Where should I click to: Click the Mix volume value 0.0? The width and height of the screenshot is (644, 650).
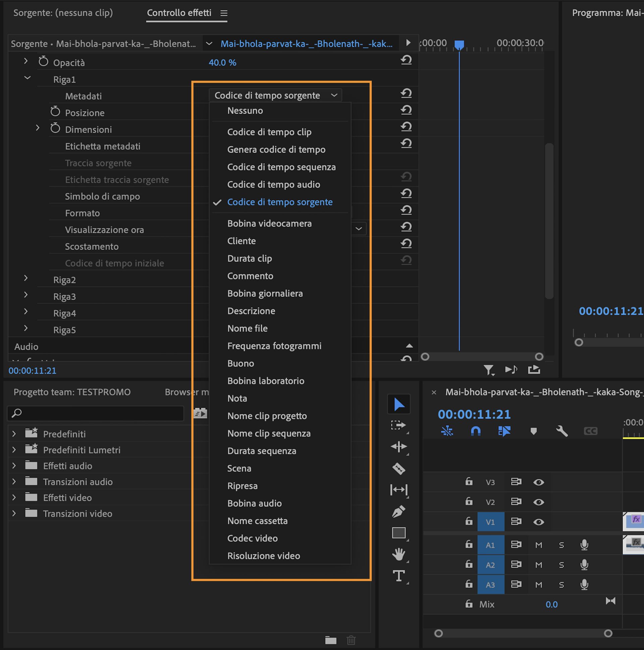(x=551, y=605)
